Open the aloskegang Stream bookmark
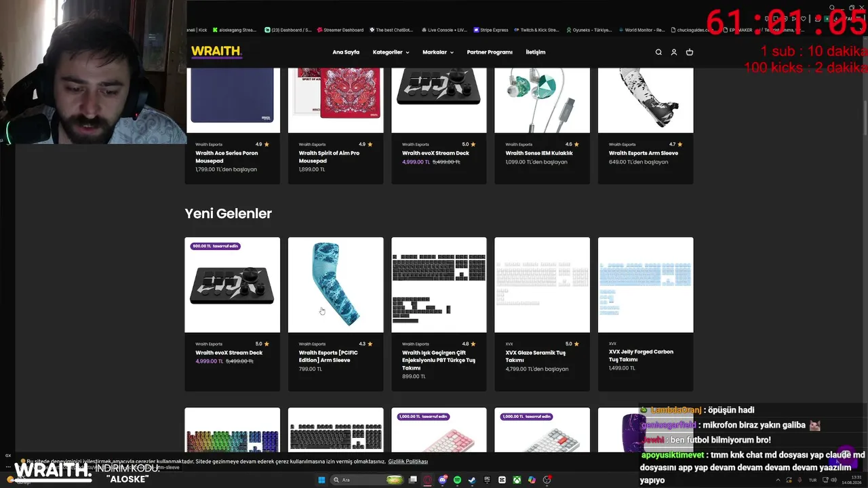868x488 pixels. [235, 30]
